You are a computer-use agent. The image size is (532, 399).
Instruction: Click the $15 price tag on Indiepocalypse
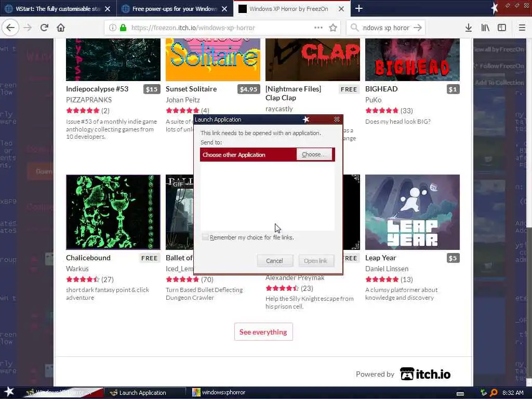152,89
